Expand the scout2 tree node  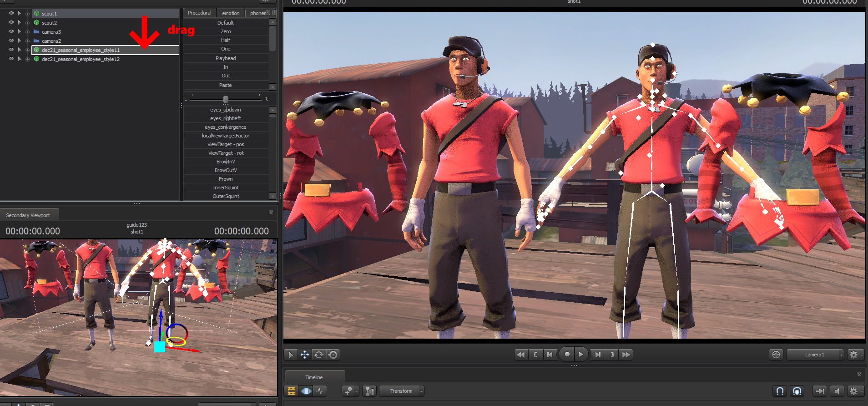(x=28, y=23)
